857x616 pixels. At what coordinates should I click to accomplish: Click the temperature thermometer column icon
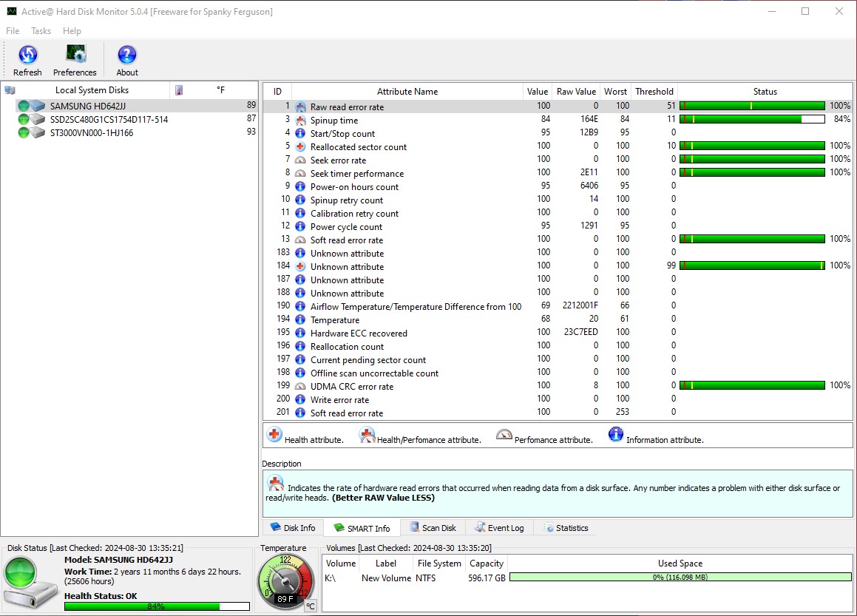click(178, 90)
